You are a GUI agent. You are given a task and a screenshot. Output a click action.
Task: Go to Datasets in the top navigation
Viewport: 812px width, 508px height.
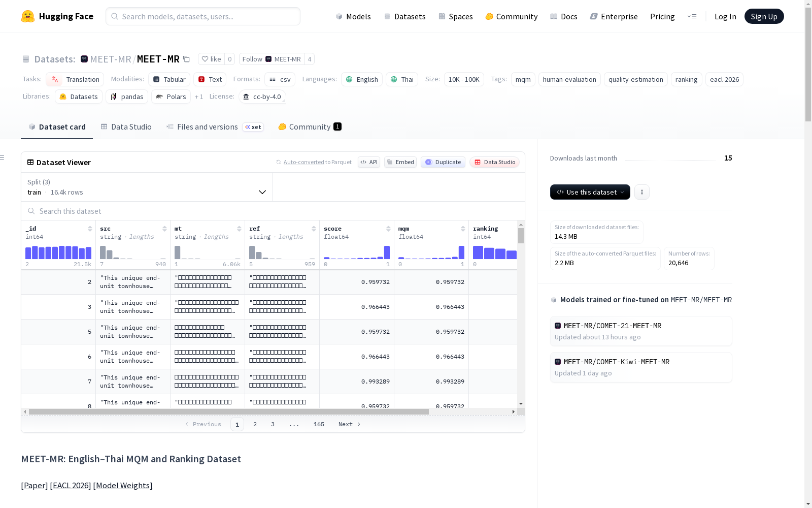(404, 16)
